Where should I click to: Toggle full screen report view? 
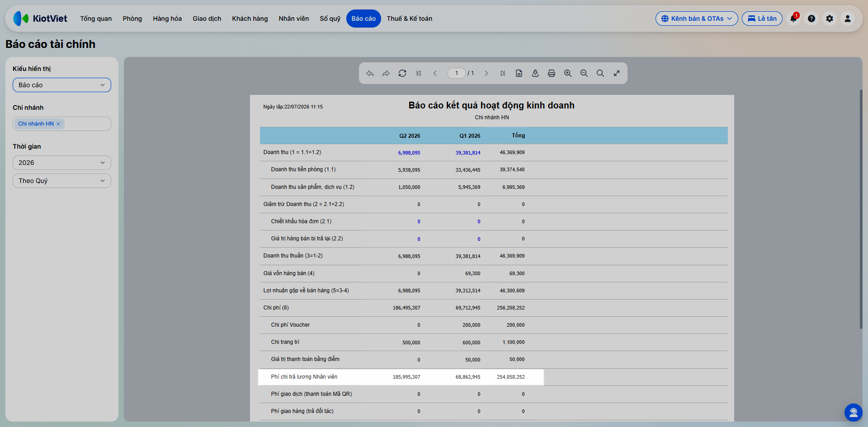coord(617,73)
